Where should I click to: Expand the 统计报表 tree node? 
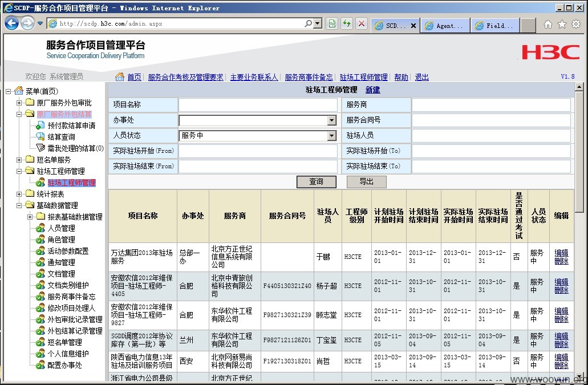[19, 194]
